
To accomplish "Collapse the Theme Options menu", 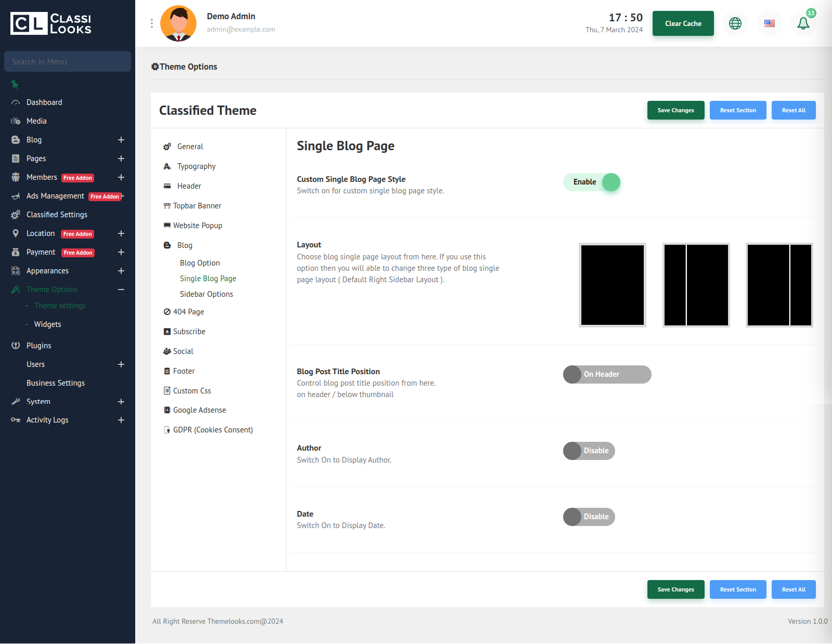I will [121, 290].
